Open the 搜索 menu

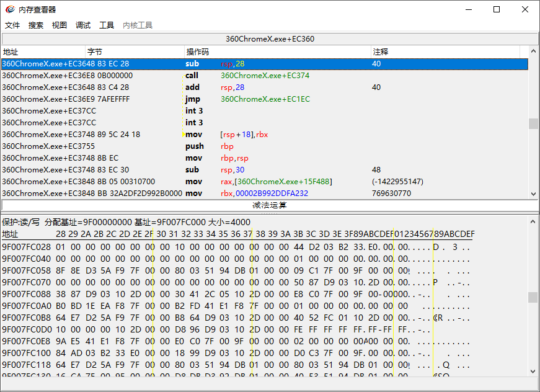tap(36, 25)
